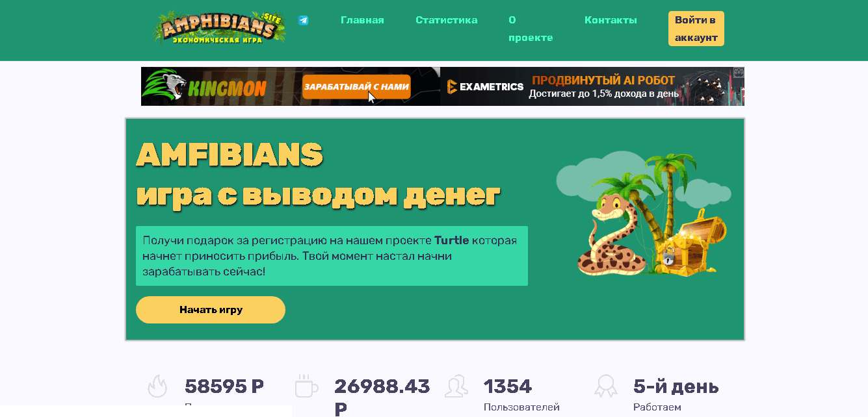Screen dimensions: 868x417
Task: Click the award ribbon icon
Action: (605, 386)
